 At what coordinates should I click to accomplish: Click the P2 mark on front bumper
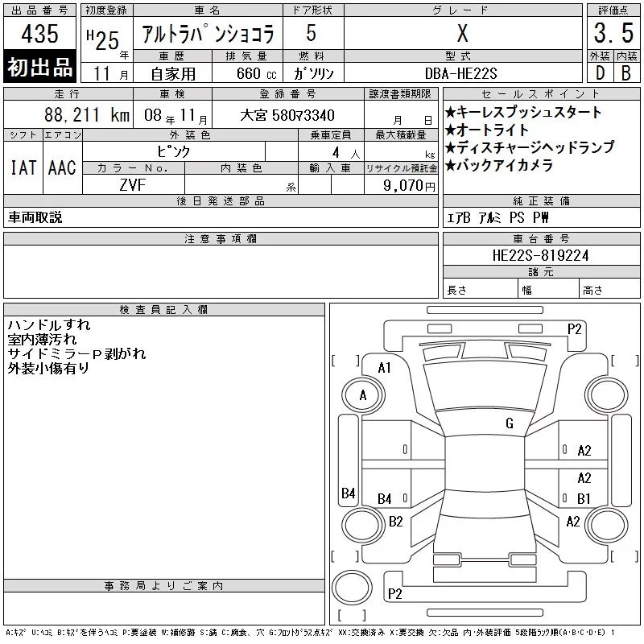(574, 329)
